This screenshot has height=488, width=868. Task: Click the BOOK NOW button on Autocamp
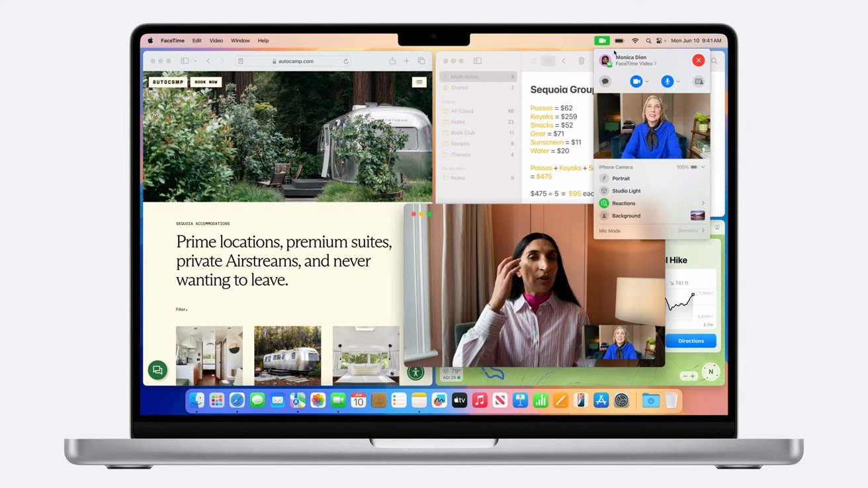pyautogui.click(x=206, y=82)
